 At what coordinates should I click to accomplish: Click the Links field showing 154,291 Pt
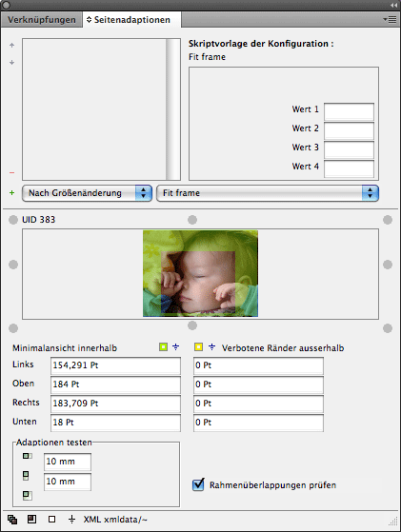click(115, 365)
